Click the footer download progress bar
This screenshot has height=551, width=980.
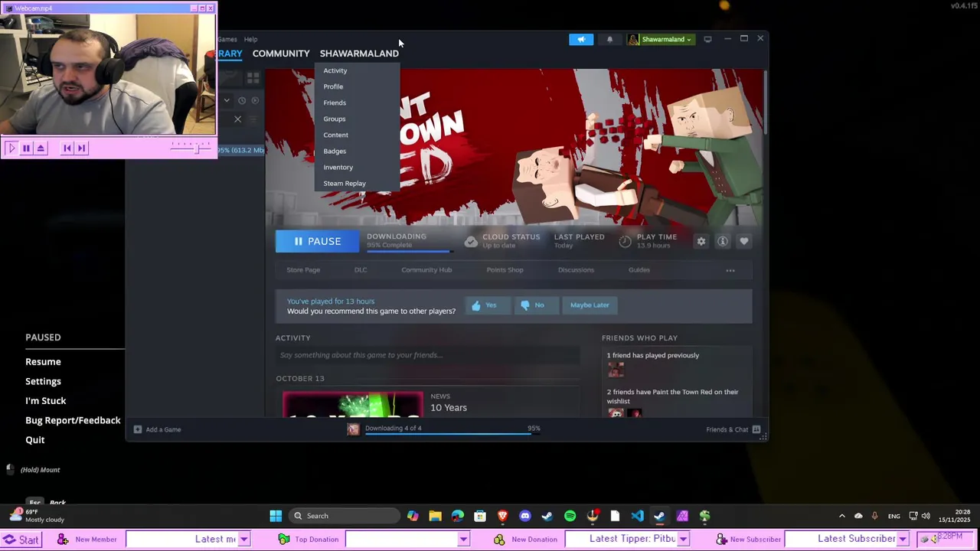tap(452, 434)
